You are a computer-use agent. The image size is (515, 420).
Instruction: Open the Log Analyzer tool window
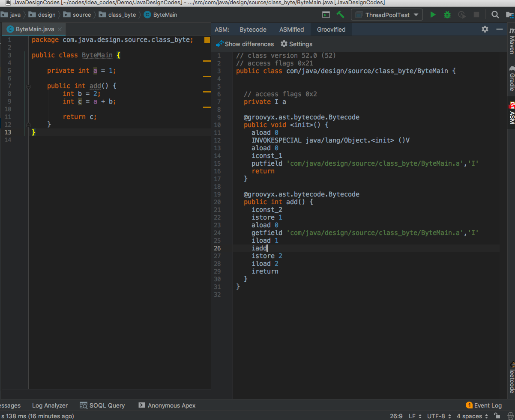pyautogui.click(x=50, y=405)
